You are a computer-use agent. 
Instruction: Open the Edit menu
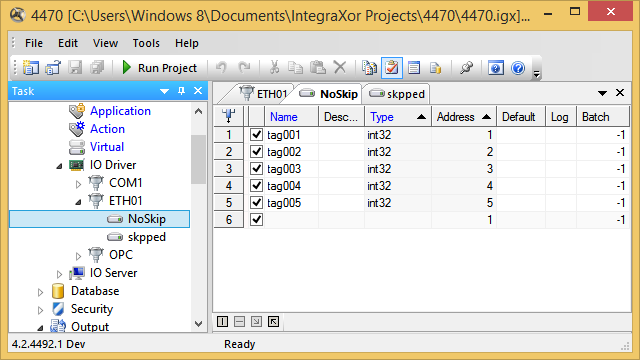click(x=68, y=43)
